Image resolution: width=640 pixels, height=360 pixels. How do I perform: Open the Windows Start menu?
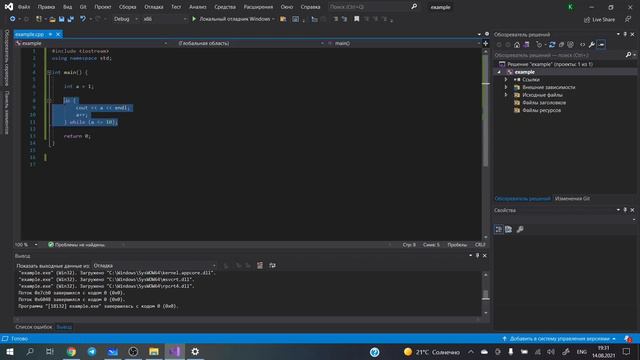point(10,351)
